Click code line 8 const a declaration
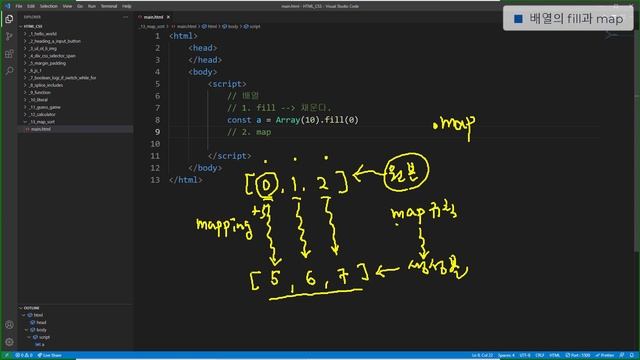The height and width of the screenshot is (360, 640). [x=293, y=120]
